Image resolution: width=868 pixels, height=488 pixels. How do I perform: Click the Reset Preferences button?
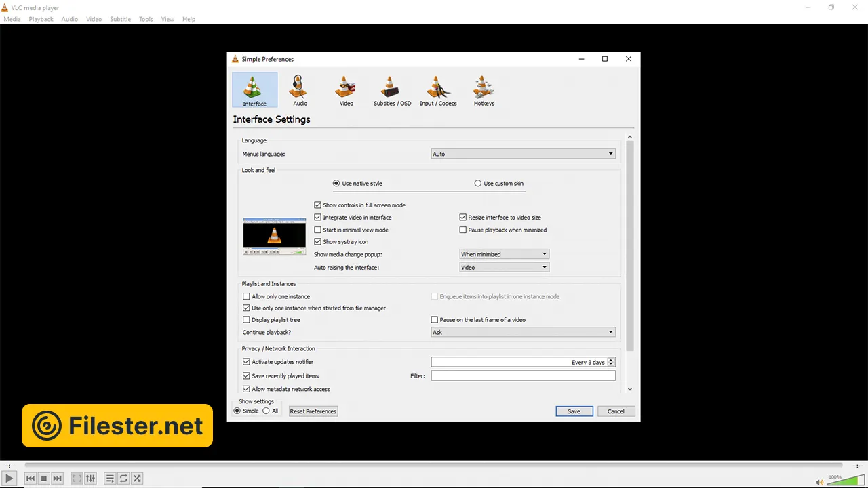[x=313, y=411]
